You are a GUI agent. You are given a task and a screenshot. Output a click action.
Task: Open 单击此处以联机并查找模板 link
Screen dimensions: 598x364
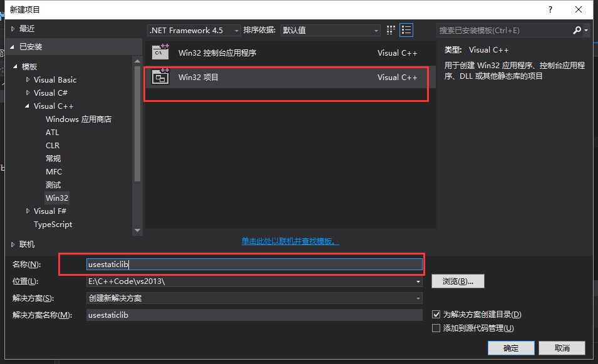point(290,241)
